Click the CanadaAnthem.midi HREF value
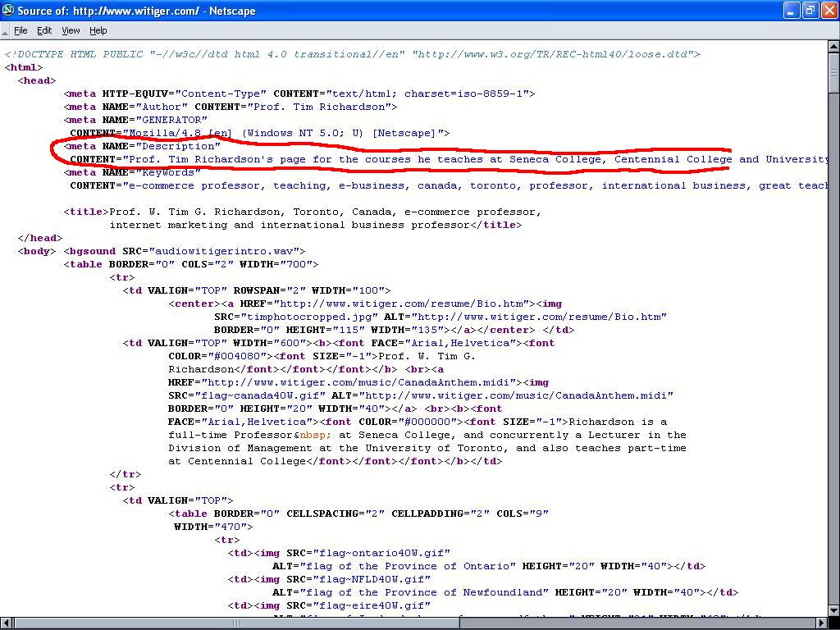This screenshot has height=630, width=840. pos(358,382)
